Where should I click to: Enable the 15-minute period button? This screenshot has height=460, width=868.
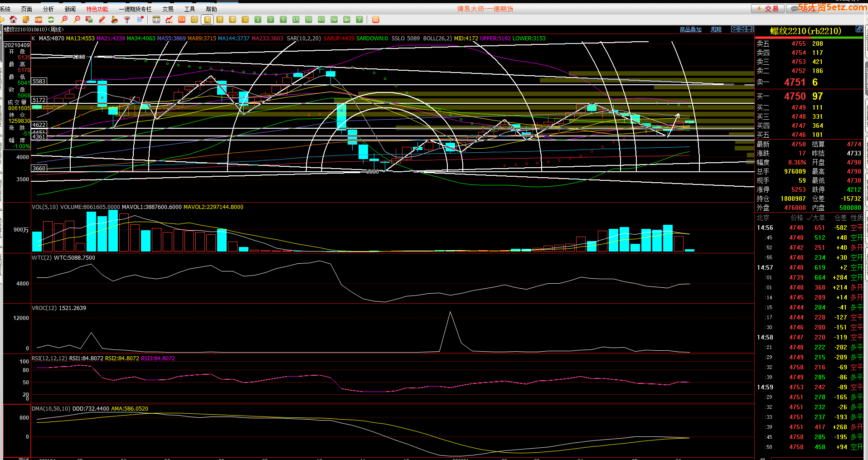(x=296, y=19)
